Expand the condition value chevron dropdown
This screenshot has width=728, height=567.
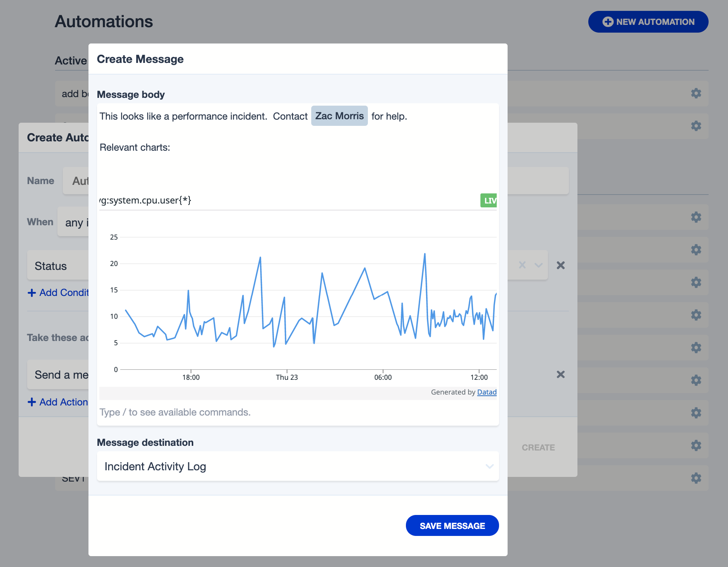point(538,265)
